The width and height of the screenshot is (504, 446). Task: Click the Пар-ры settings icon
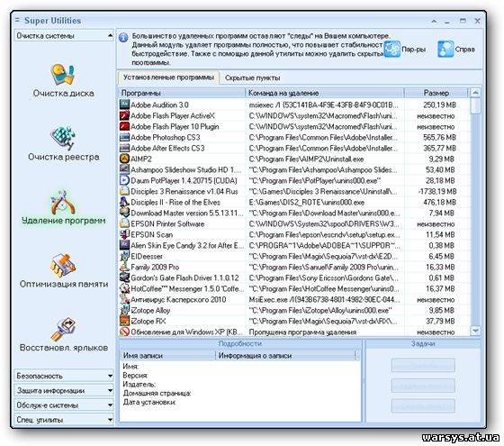coord(392,49)
